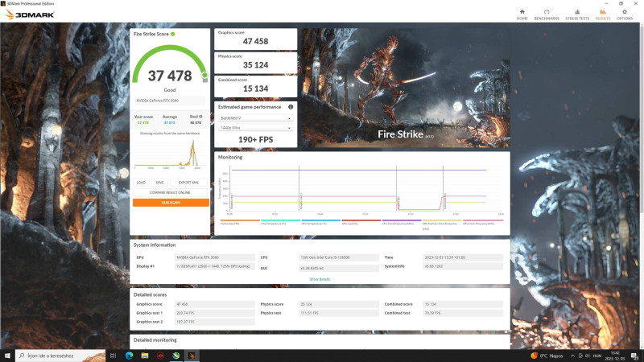The width and height of the screenshot is (644, 362).
Task: Toggle CPU Temperature teal legend
Action: pos(280,222)
